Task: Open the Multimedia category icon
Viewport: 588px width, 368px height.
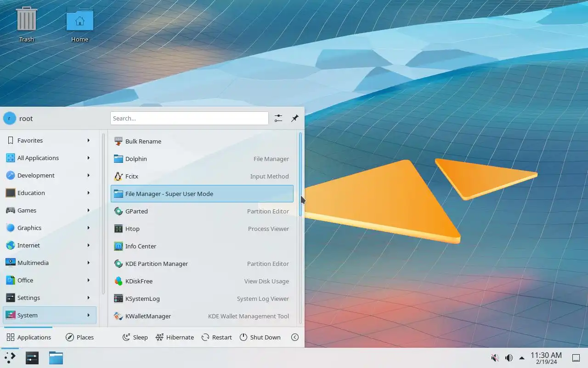Action: (10, 263)
